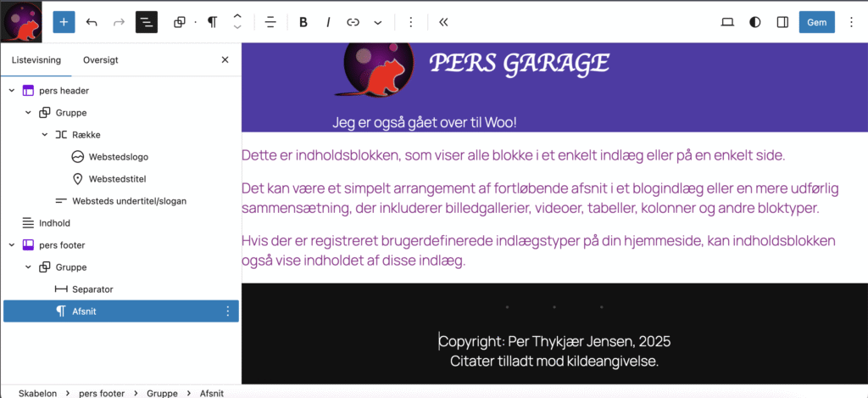Apply bold formatting to text
The width and height of the screenshot is (868, 398).
[303, 22]
